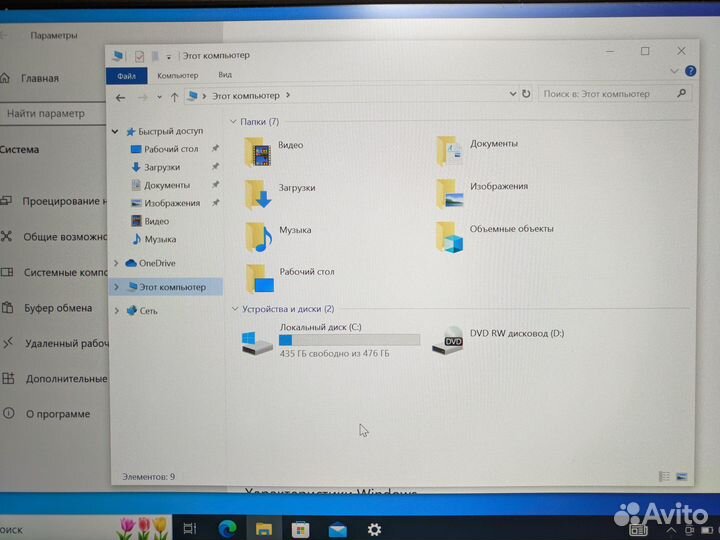Viewport: 720px width, 540px height.
Task: Customize quick access toolbar dropdown
Action: coord(169,57)
